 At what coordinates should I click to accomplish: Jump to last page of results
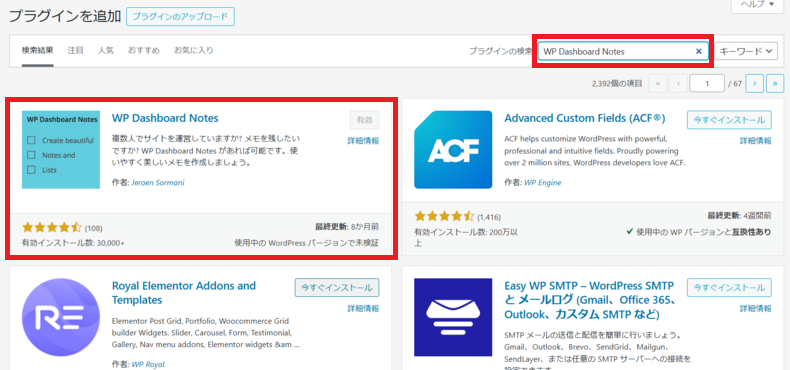tap(775, 84)
